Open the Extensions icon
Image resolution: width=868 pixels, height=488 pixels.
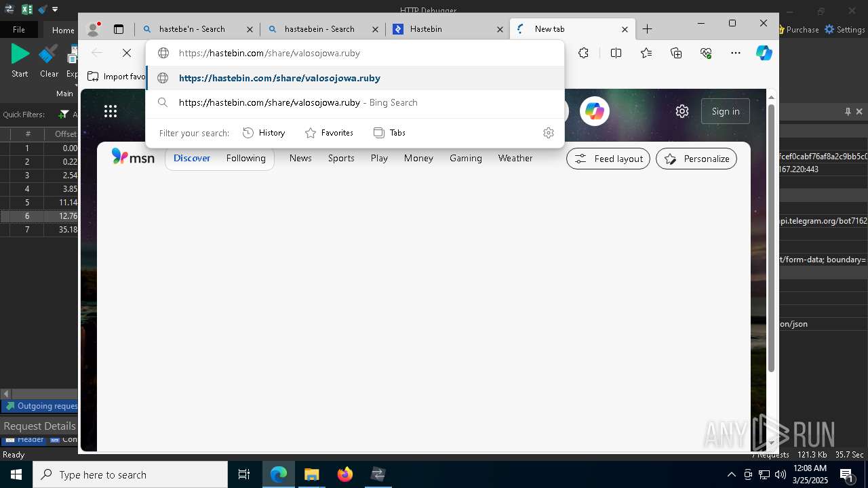click(x=583, y=53)
